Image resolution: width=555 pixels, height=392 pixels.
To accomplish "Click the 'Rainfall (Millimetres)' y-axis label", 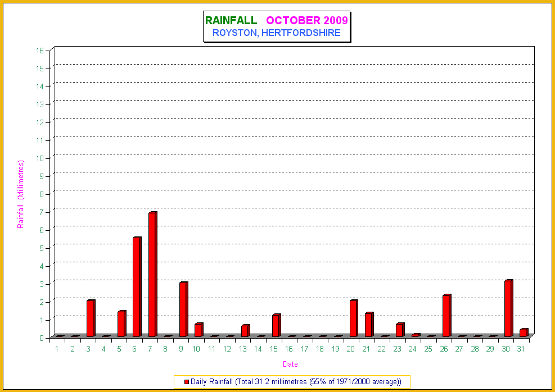I will [x=21, y=194].
